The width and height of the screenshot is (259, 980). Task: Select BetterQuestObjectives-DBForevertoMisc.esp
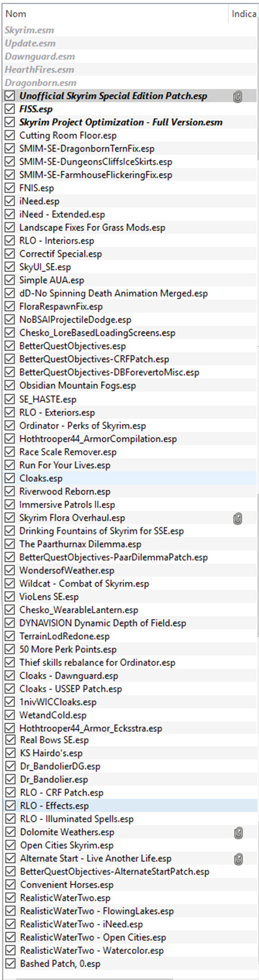point(110,372)
